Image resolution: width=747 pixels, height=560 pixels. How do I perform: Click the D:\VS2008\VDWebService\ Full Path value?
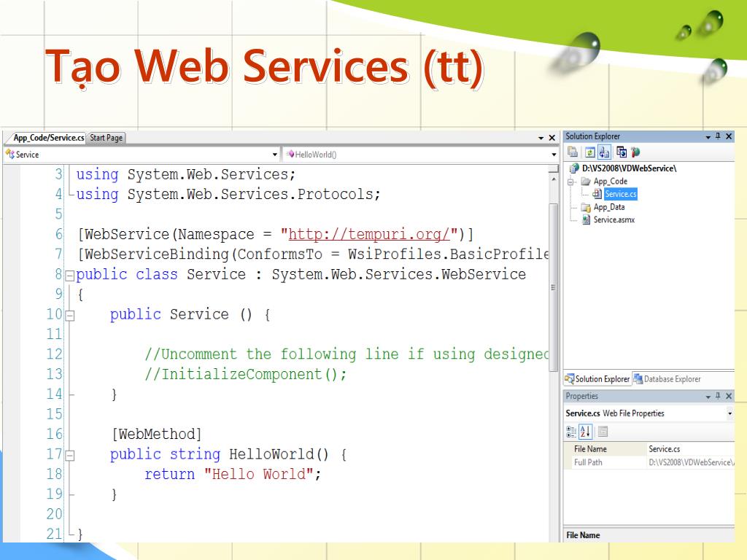692,462
